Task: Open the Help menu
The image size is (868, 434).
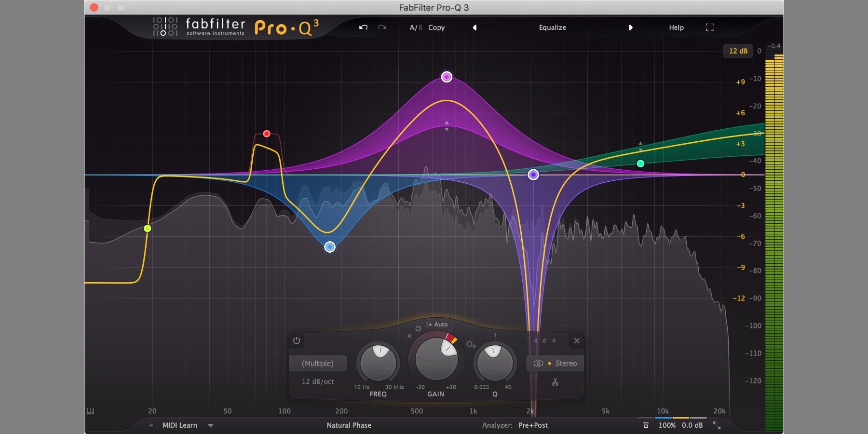Action: 676,27
